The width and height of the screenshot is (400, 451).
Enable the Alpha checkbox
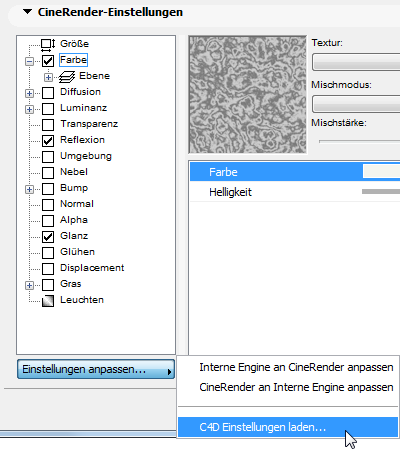tap(48, 221)
